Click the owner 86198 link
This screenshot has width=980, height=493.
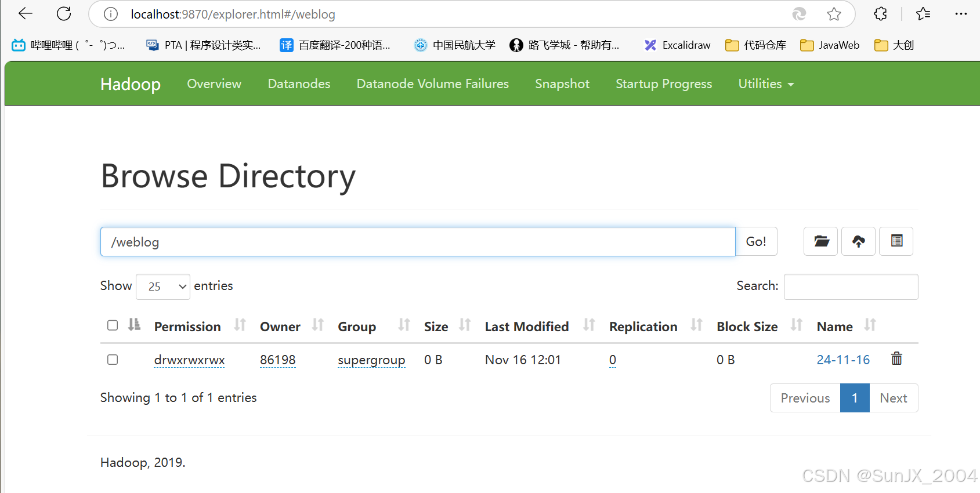click(278, 360)
